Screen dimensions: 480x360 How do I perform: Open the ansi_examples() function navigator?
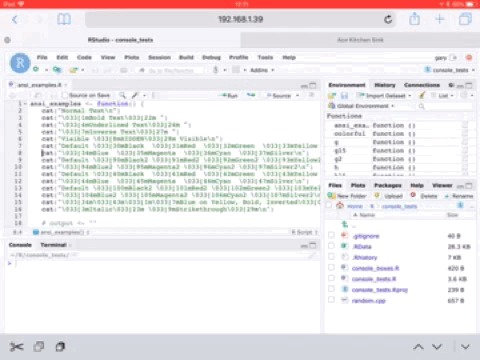[x=61, y=232]
